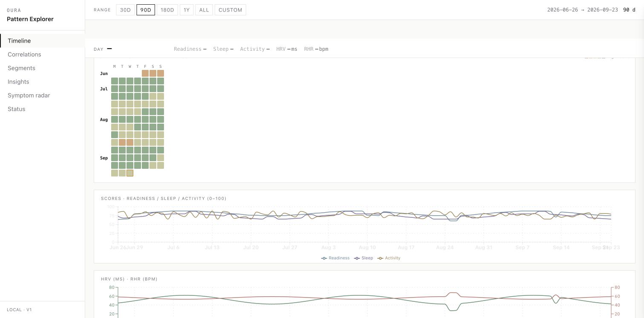Select the orange Wednesday heatmap cell
The image size is (644, 318).
coord(130,142)
